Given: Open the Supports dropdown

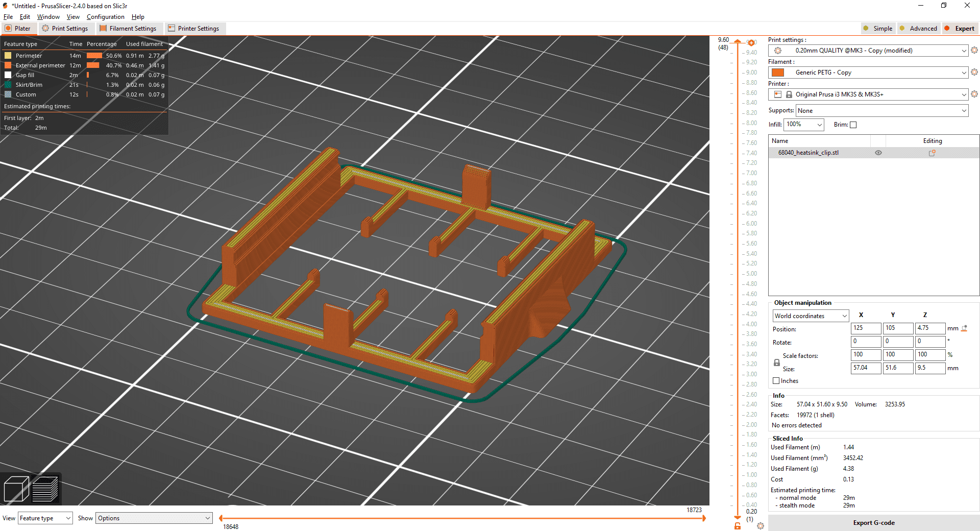Looking at the screenshot, I should pyautogui.click(x=882, y=111).
